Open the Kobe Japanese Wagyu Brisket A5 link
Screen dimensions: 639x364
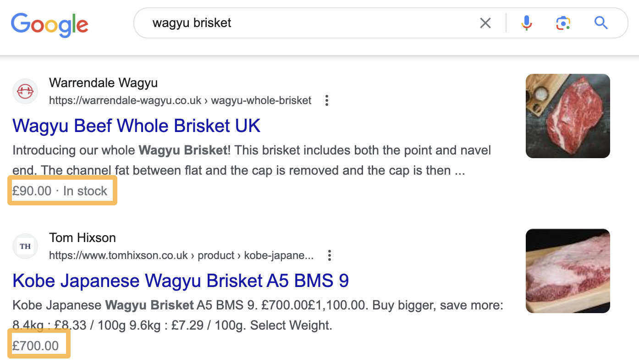[181, 281]
